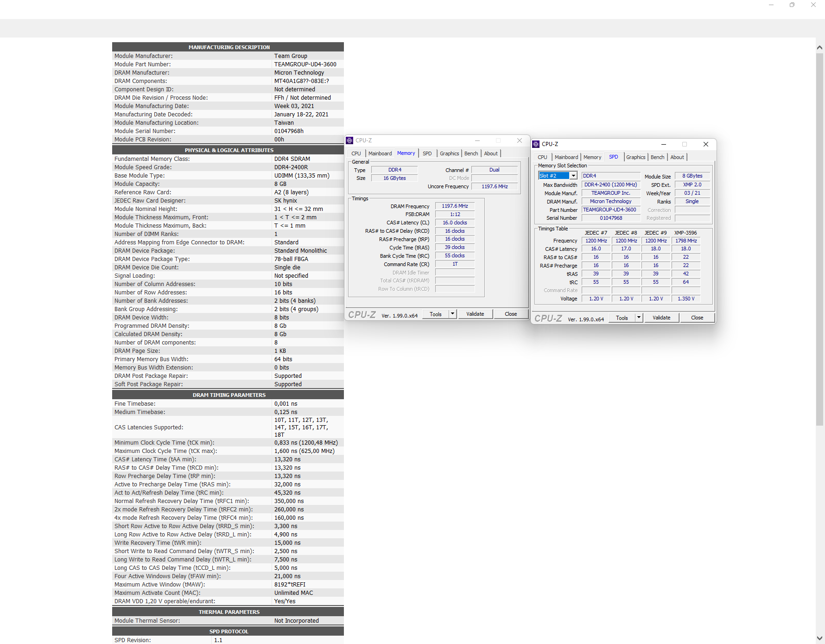
Task: Expand Tools dropdown arrow in right CPU-Z window
Action: [x=639, y=318]
